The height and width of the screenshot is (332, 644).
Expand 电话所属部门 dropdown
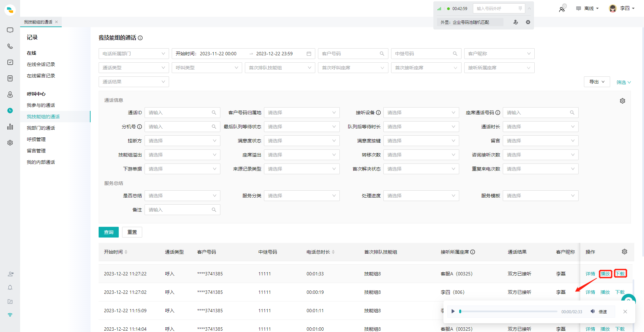click(x=134, y=54)
